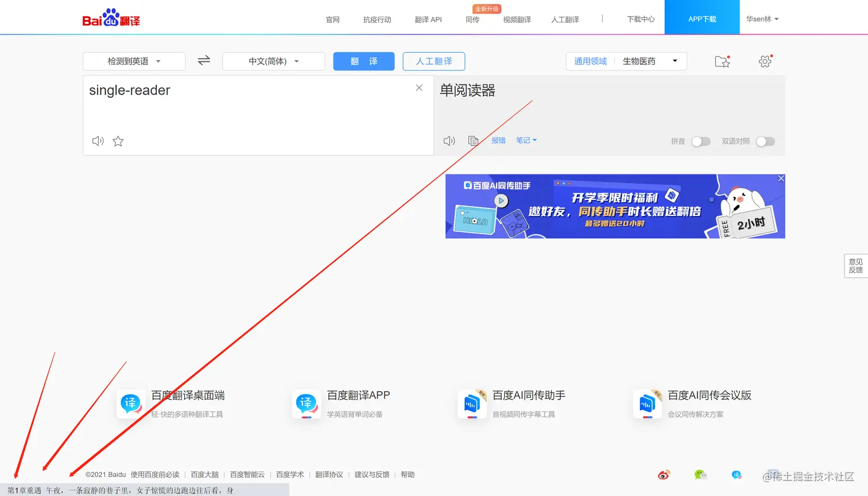Open the 笔记 notes dropdown
Viewport: 868px width, 496px height.
(526, 140)
